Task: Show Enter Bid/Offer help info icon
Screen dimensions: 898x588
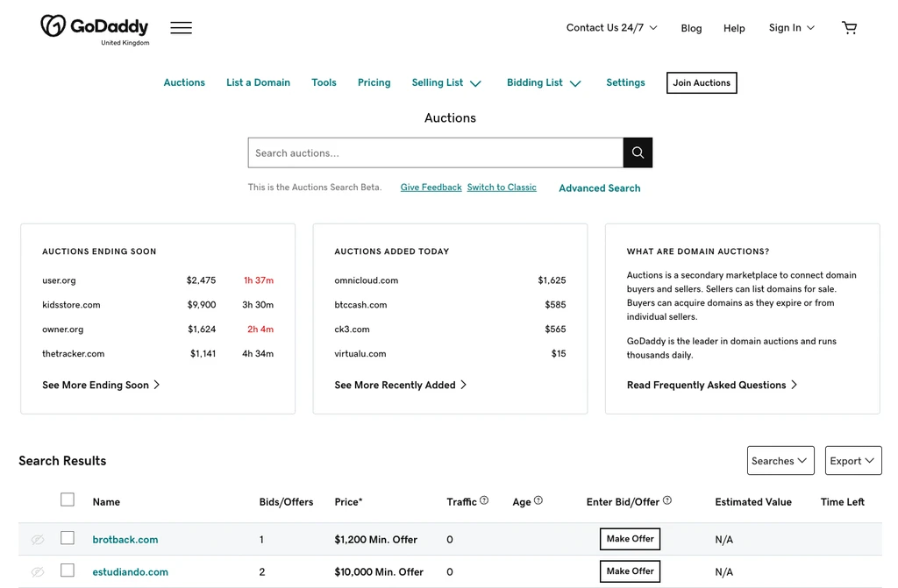Action: point(667,500)
